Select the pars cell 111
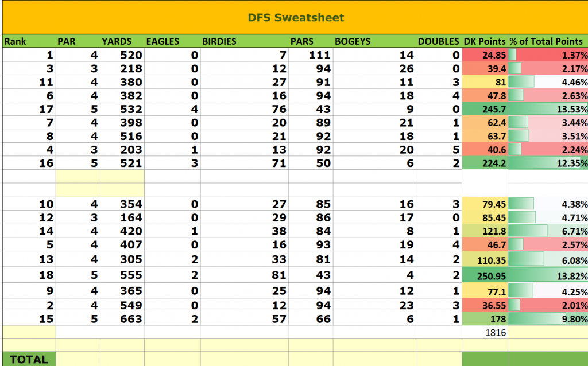588x366 pixels. click(x=311, y=55)
